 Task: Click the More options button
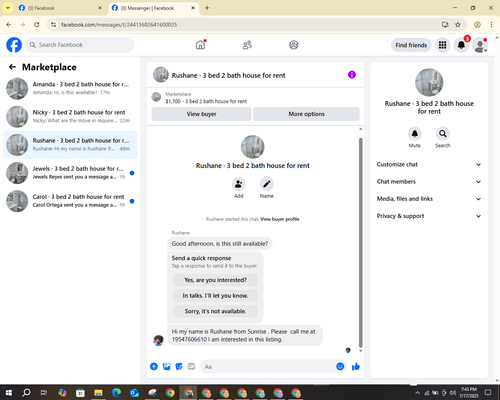[306, 114]
